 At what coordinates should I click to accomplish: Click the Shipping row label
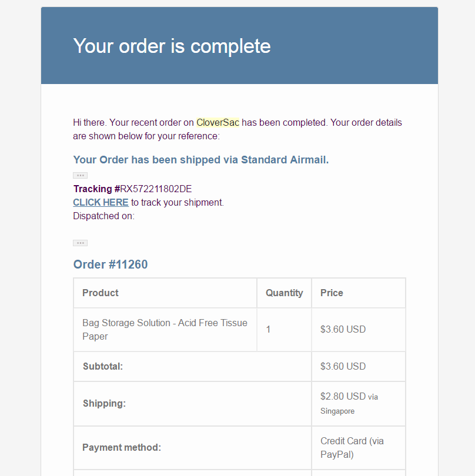pos(104,403)
